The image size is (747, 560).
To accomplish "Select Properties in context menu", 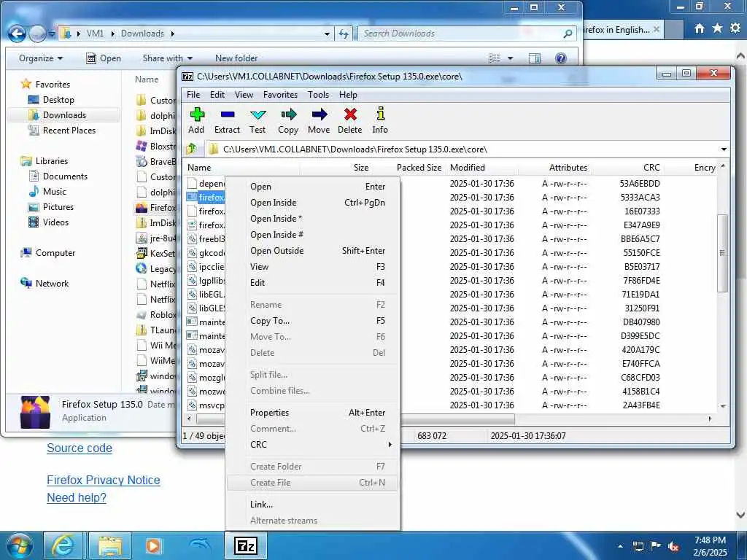I will click(x=269, y=413).
